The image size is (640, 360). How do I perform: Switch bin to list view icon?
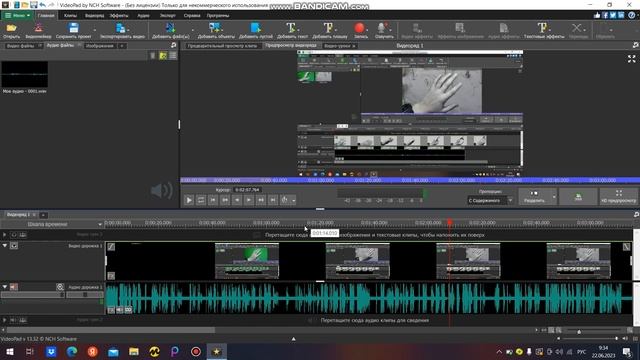point(173,56)
